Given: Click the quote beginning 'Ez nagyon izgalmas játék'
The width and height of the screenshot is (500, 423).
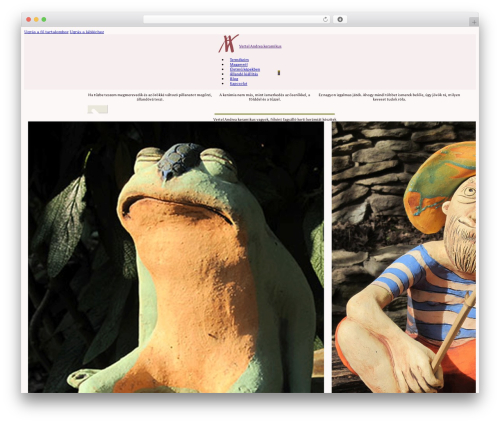Looking at the screenshot, I should (389, 97).
